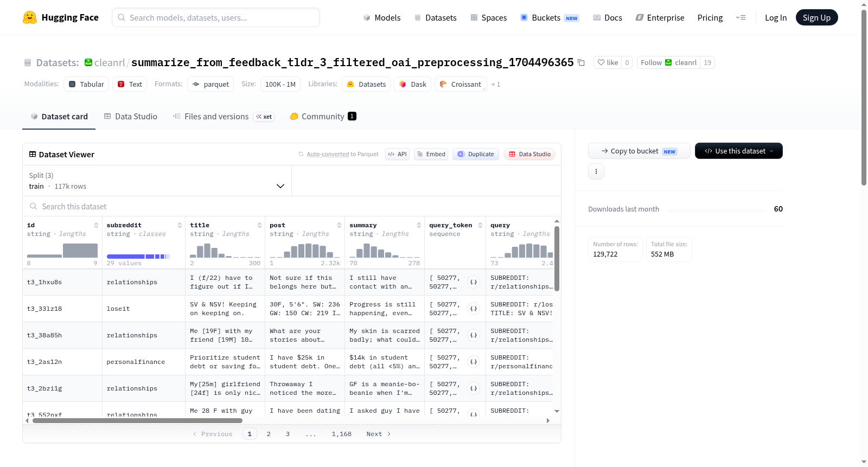Go to page 3 of the table
The height and width of the screenshot is (467, 868).
pyautogui.click(x=288, y=434)
